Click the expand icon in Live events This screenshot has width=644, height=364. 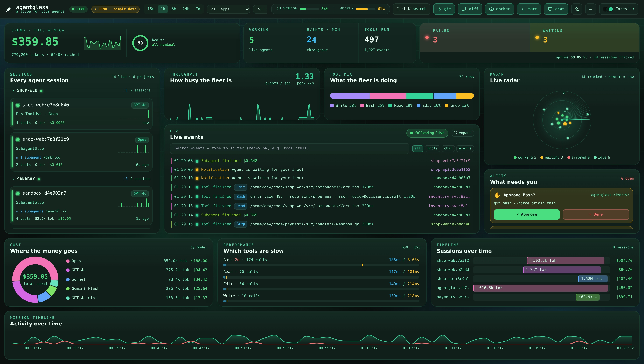455,133
